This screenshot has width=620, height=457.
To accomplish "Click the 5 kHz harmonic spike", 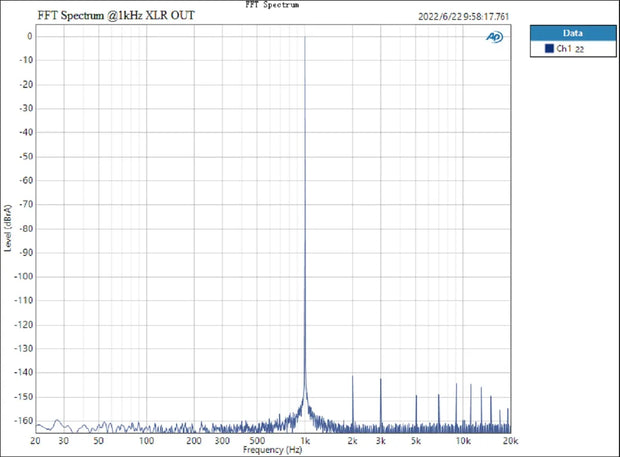I will [416, 398].
